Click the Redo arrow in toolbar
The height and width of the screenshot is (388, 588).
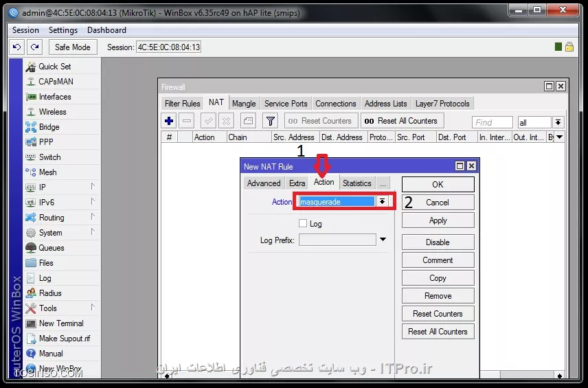coord(34,47)
